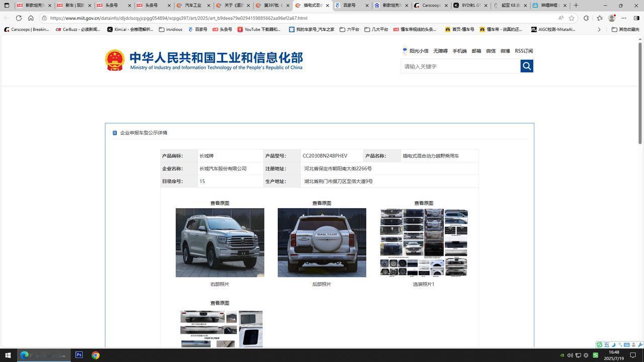Click the browser profile avatar
This screenshot has height=362, width=644.
[x=612, y=18]
